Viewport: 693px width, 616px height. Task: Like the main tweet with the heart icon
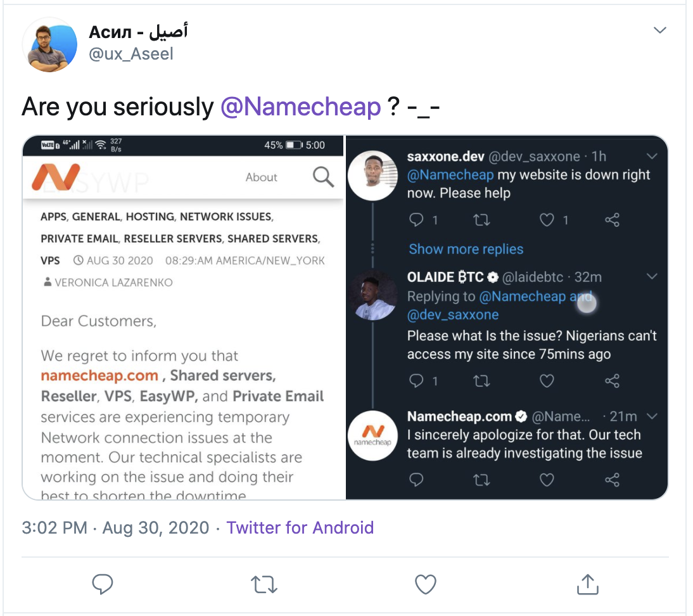425,584
